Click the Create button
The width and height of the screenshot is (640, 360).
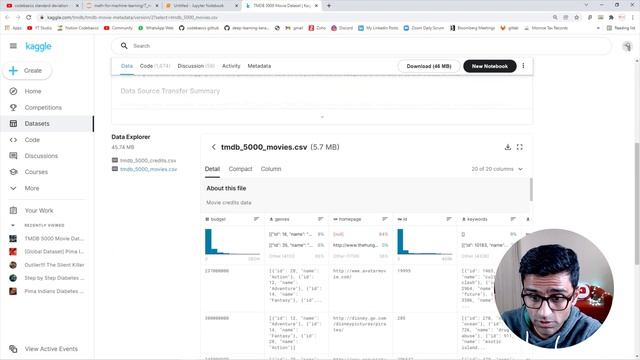pyautogui.click(x=27, y=71)
